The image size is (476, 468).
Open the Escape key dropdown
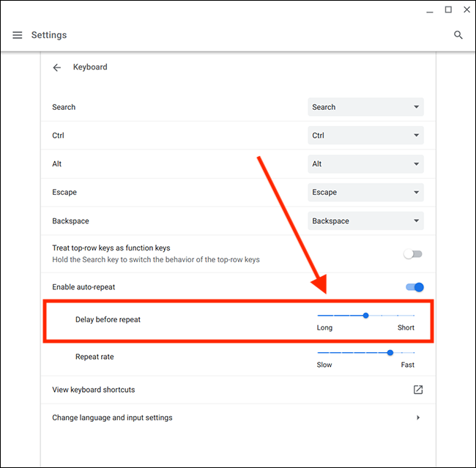click(x=365, y=193)
